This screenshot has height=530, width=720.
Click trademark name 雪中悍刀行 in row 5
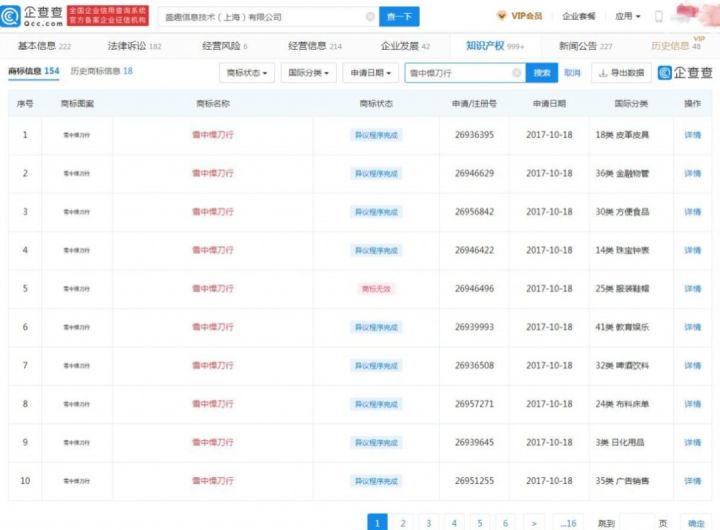(x=213, y=289)
